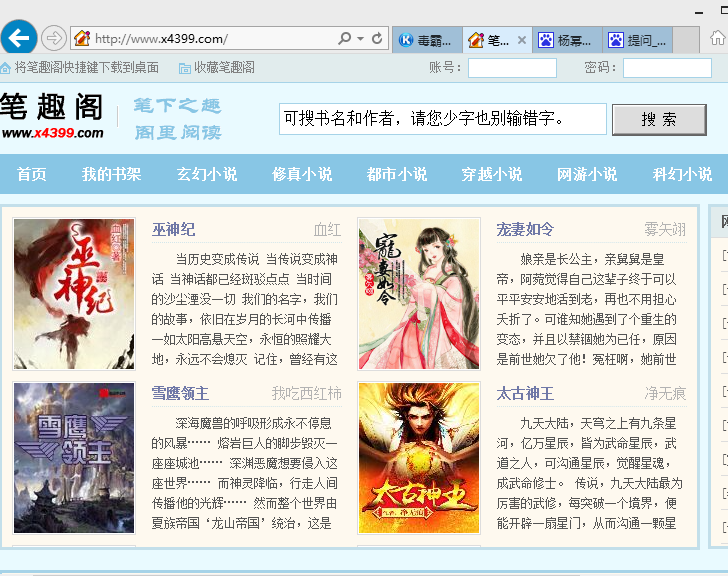Screen dimensions: 728x576
Task: Click the 搜索 search button
Action: point(659,119)
